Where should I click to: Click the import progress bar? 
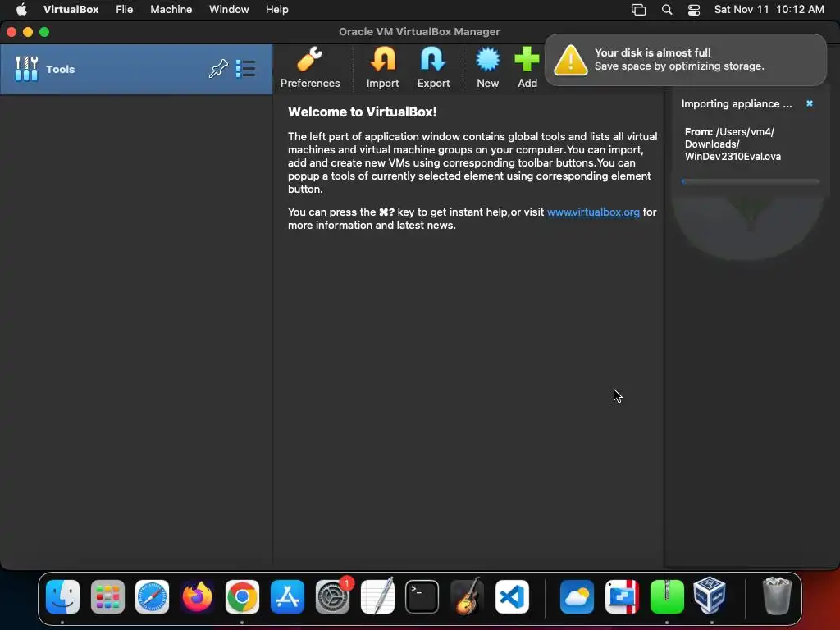(750, 181)
